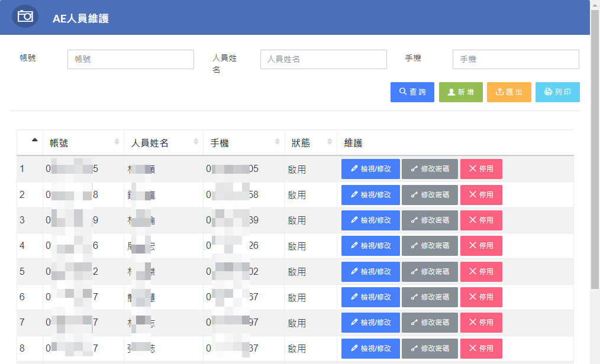This screenshot has height=364, width=600.
Task: Click the AE人員維護 page title
Action: (x=80, y=18)
